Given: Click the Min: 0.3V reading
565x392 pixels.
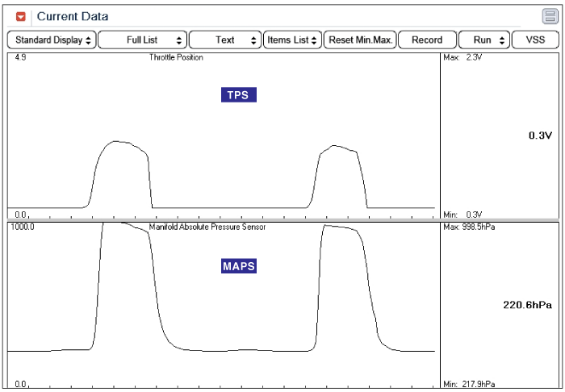Looking at the screenshot, I should (462, 215).
